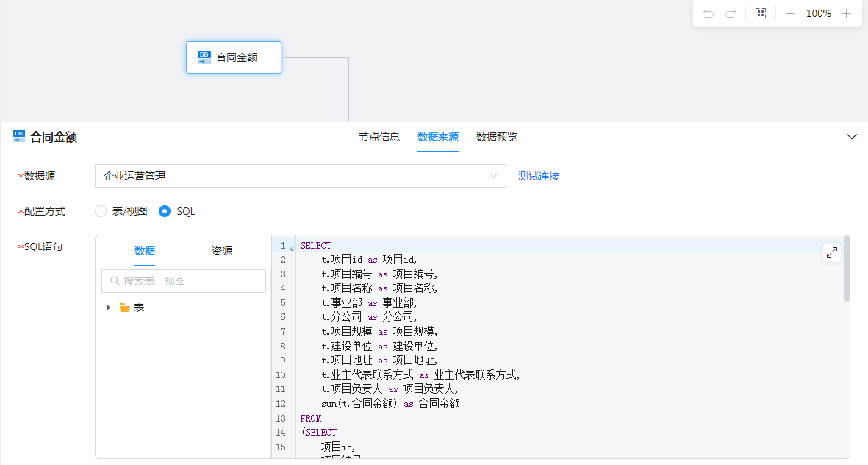The image size is (868, 465).
Task: Fold the SQL code at line 1
Action: [292, 246]
